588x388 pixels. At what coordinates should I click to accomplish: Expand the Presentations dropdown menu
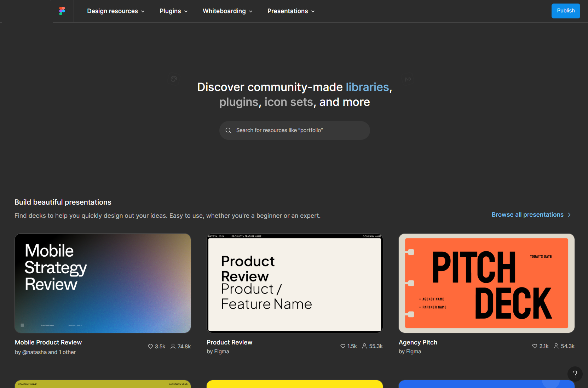click(291, 11)
